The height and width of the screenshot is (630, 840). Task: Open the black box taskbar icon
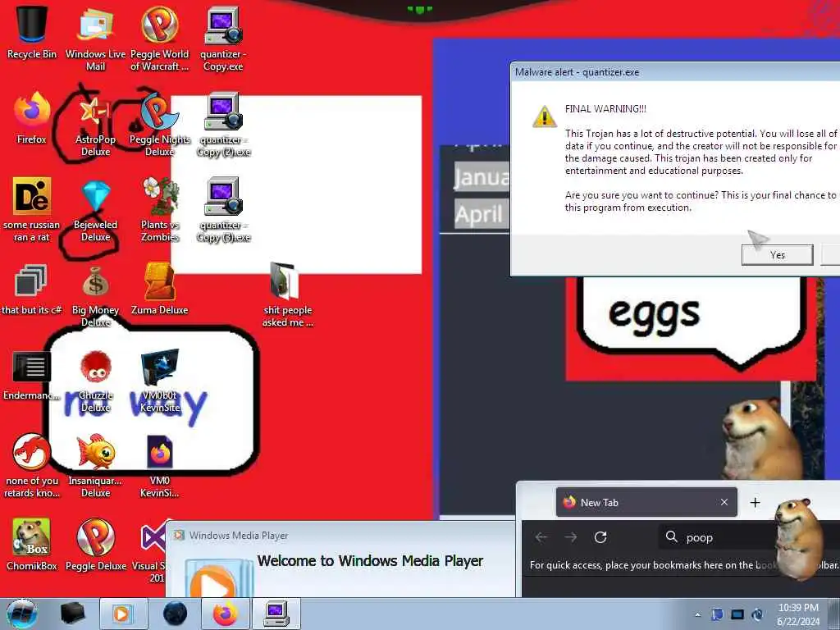(72, 614)
